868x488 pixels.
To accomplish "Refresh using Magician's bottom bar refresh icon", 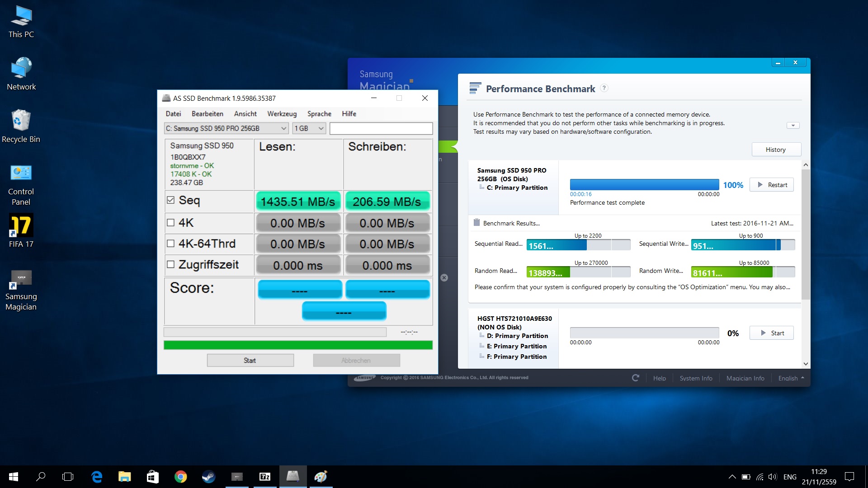I will coord(635,378).
